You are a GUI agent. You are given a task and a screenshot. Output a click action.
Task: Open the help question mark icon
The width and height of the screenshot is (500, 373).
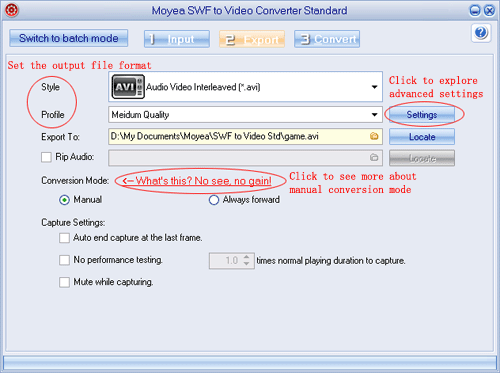click(481, 33)
